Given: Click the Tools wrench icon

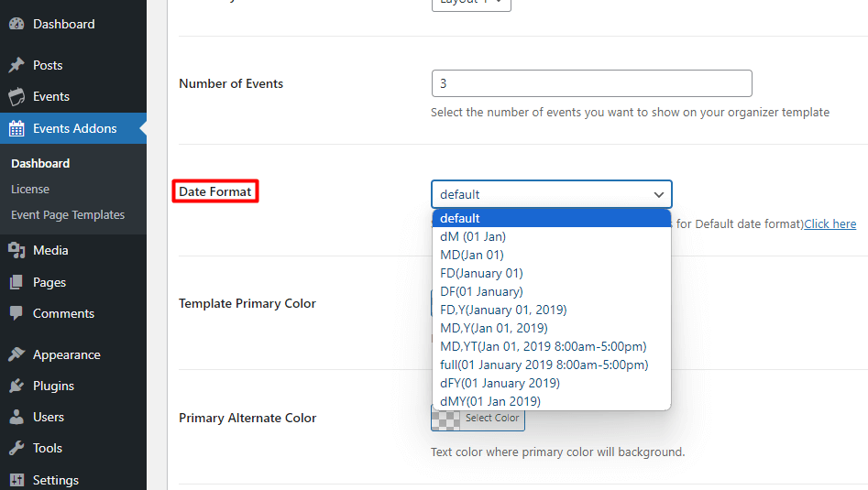Looking at the screenshot, I should (16, 448).
